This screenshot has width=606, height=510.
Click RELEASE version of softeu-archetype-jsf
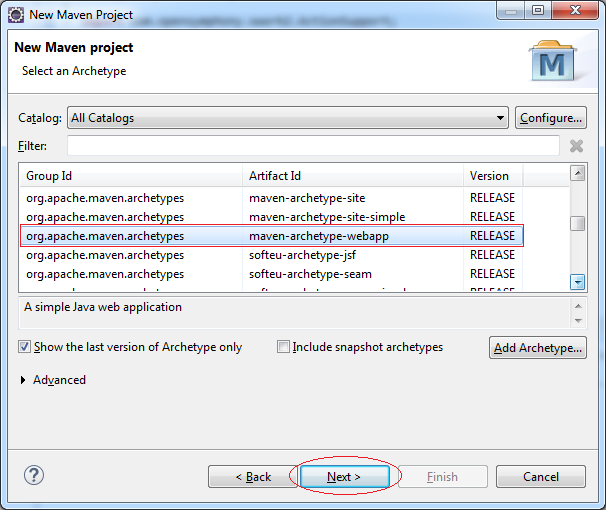pyautogui.click(x=492, y=255)
